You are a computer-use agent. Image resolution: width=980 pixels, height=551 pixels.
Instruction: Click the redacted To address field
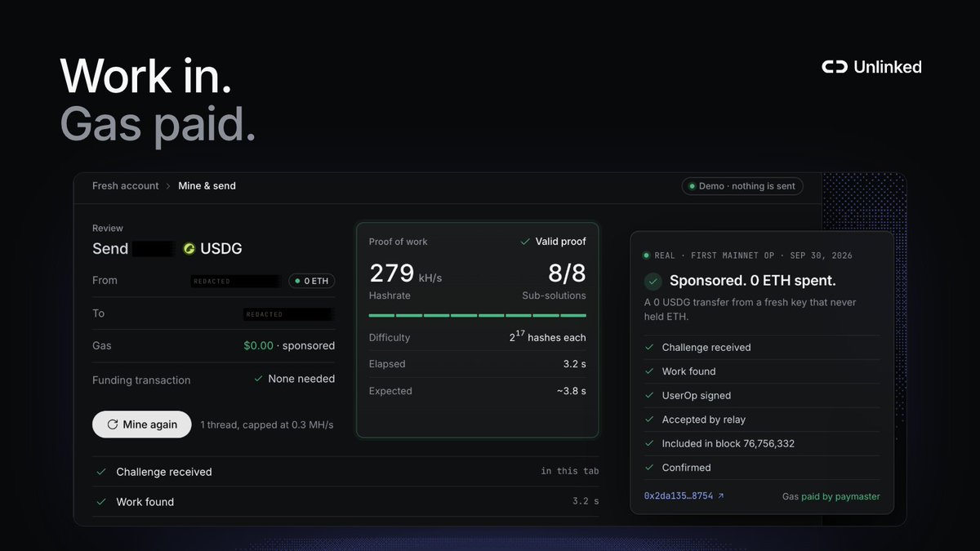click(x=287, y=313)
